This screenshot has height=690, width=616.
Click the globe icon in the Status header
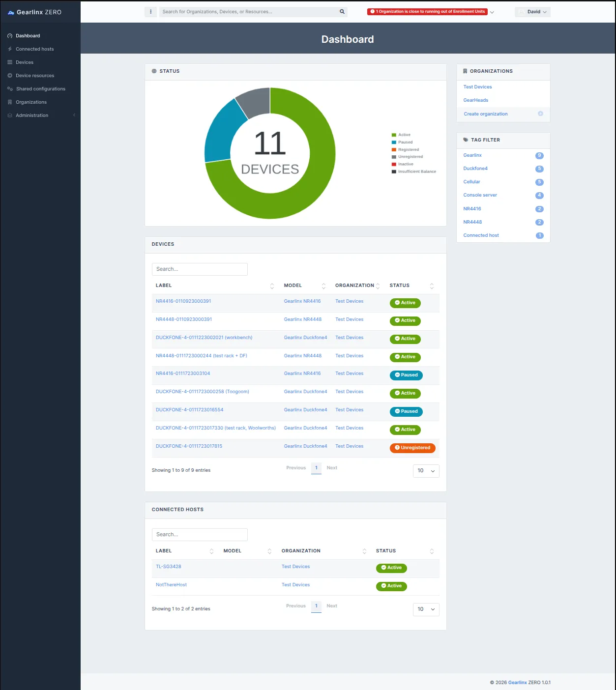[154, 71]
